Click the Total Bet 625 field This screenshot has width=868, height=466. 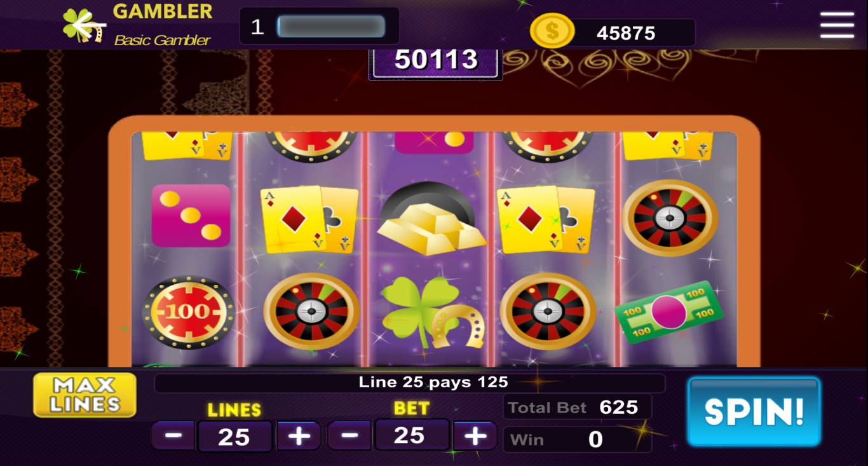point(578,407)
